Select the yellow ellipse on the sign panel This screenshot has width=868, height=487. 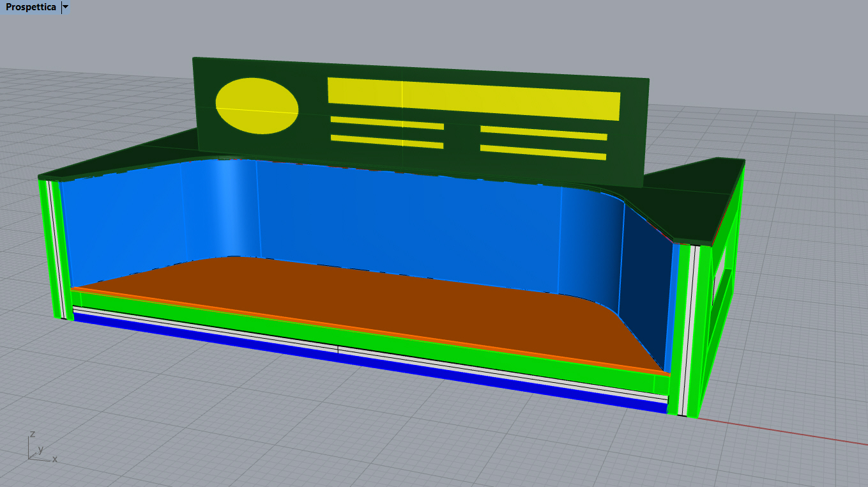pyautogui.click(x=257, y=106)
